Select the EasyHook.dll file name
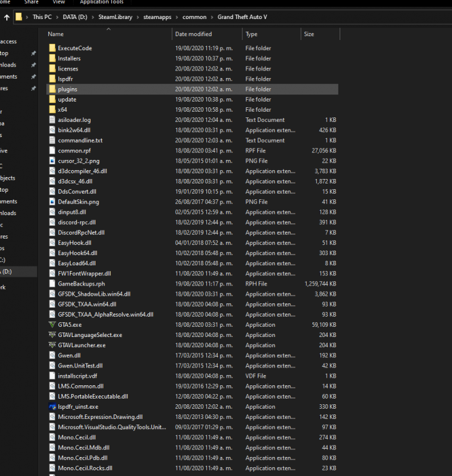452x476 pixels. click(x=75, y=243)
